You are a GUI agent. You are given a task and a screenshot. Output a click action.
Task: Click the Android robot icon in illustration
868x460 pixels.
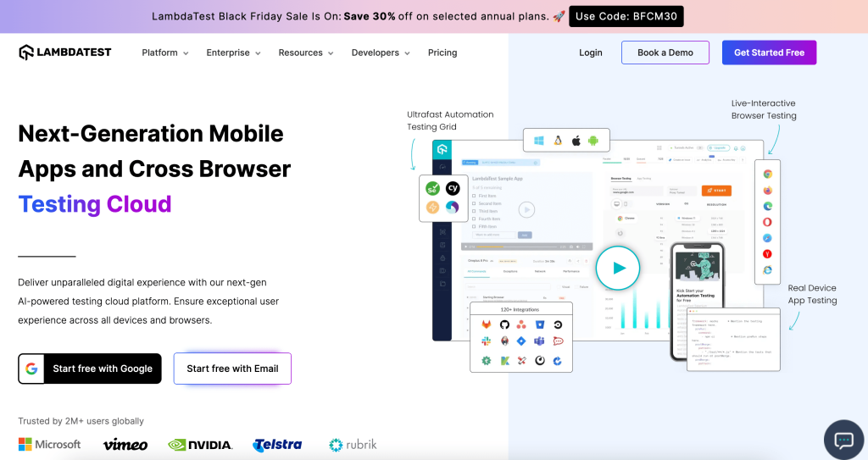[593, 141]
